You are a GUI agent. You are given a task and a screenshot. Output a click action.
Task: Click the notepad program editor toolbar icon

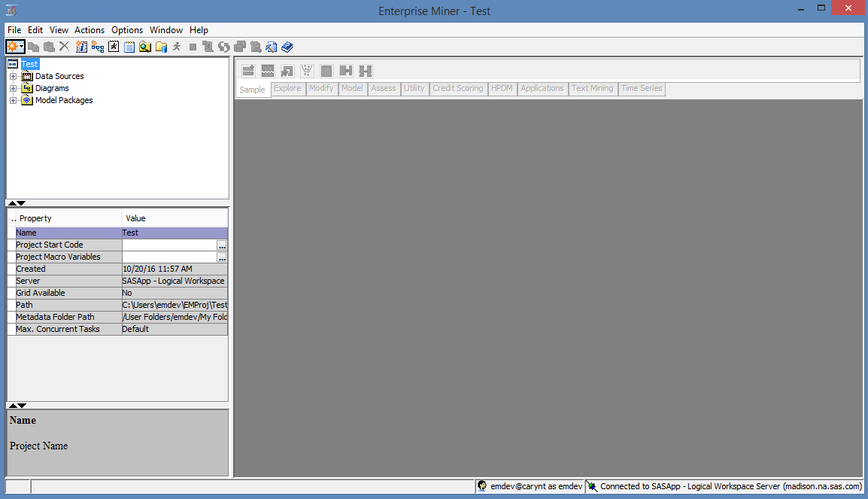click(129, 47)
